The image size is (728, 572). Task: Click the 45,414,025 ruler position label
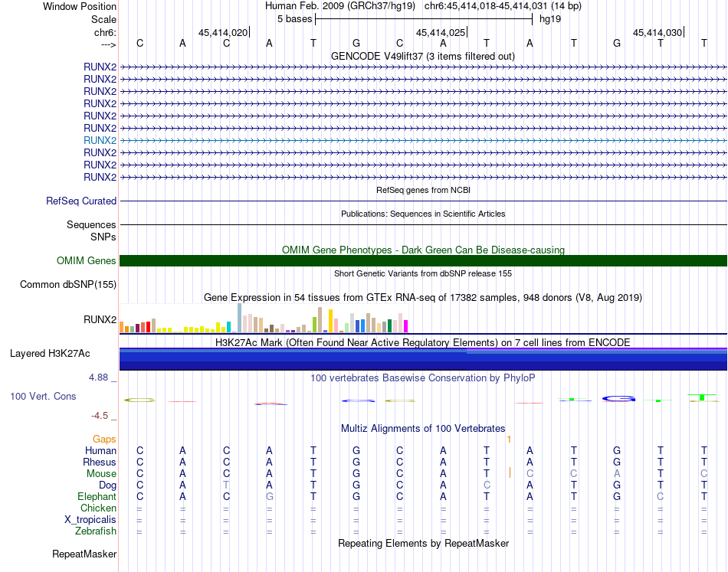point(441,32)
